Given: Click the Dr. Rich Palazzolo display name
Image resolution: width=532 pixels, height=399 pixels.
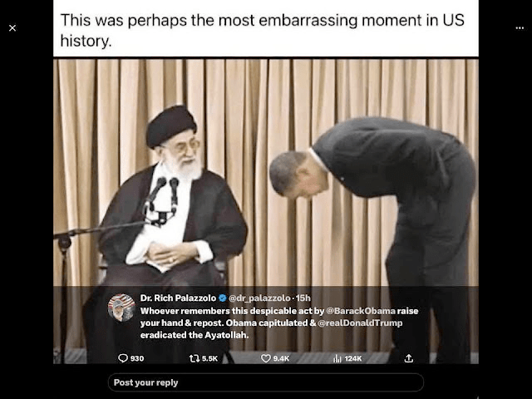Looking at the screenshot, I should (x=178, y=298).
